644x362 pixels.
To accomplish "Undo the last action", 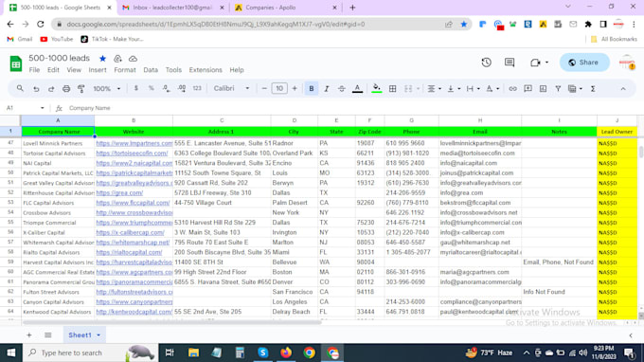I will coord(36,89).
